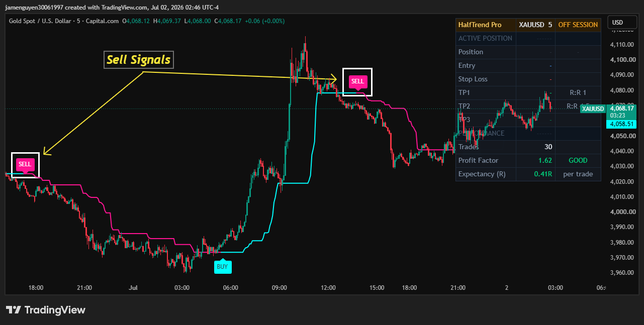Click the 1.62 profit factor value
This screenshot has height=325, width=644.
tap(545, 160)
